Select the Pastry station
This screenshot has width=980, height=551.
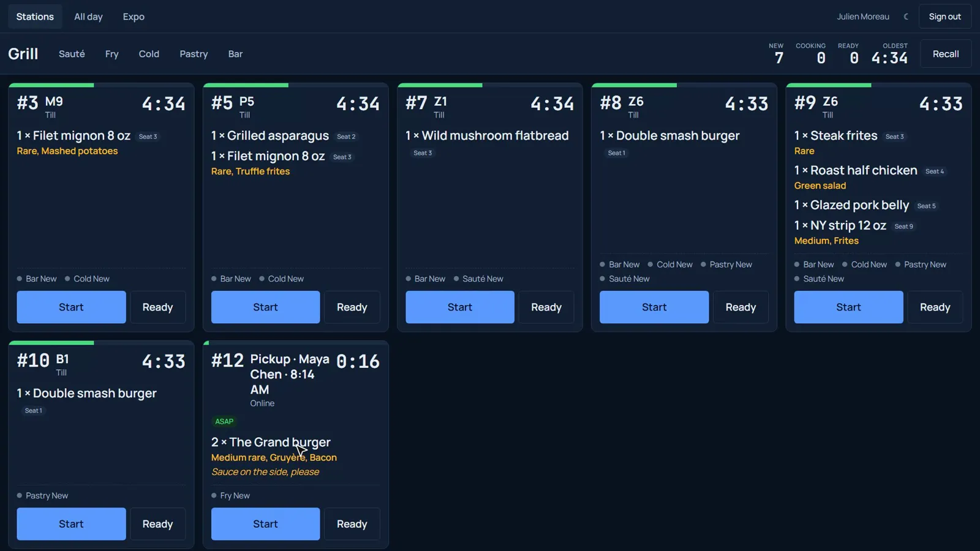(194, 54)
